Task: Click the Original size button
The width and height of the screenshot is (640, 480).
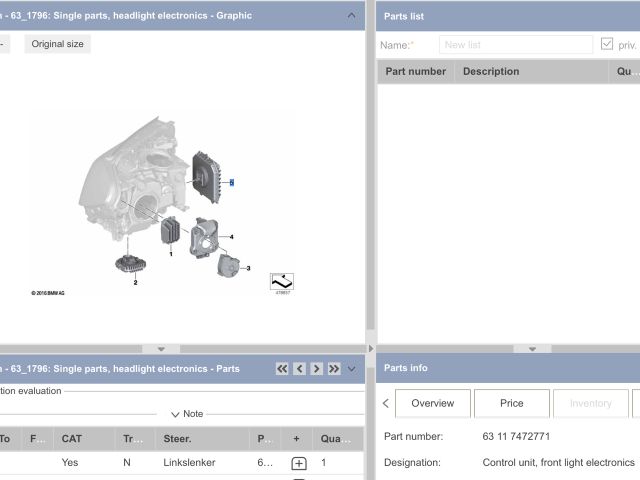Action: tap(57, 44)
